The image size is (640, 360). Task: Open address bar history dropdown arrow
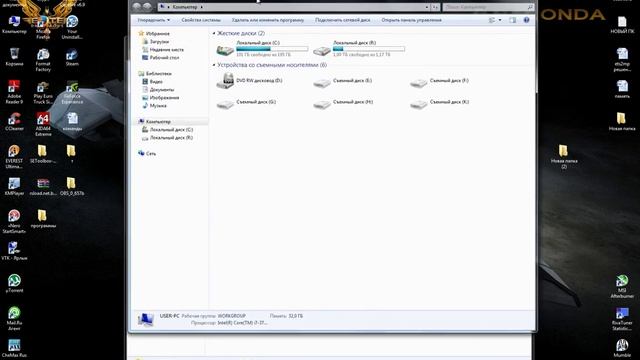pyautogui.click(x=427, y=7)
